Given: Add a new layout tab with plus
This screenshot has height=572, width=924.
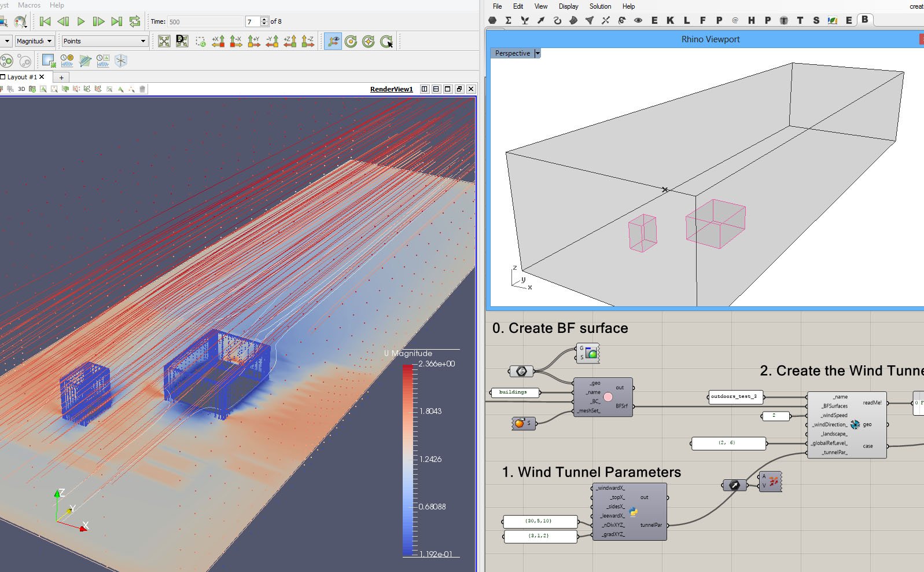Looking at the screenshot, I should (x=61, y=78).
